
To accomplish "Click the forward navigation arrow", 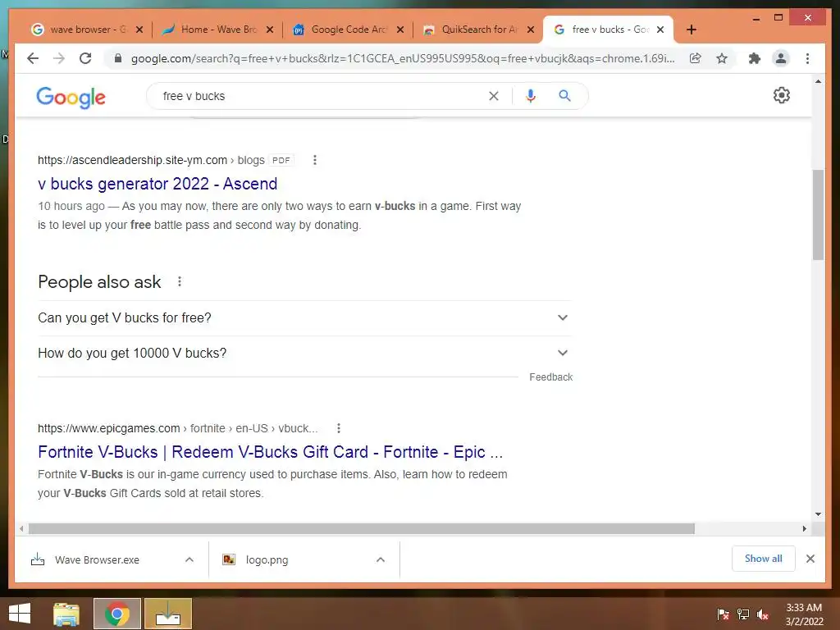I will pos(59,58).
